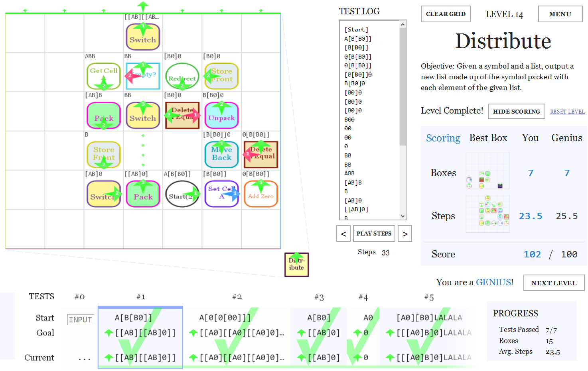Click the score value 102
The width and height of the screenshot is (588, 371).
click(532, 254)
